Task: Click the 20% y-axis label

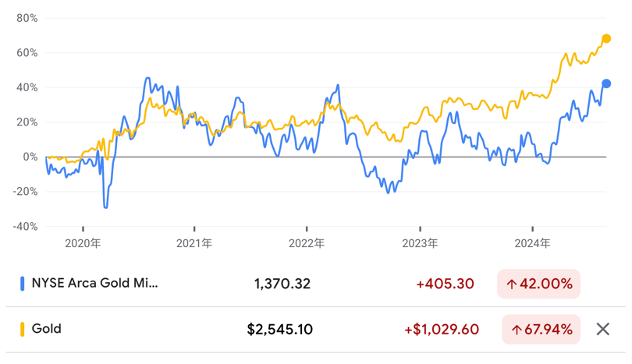Action: (27, 122)
